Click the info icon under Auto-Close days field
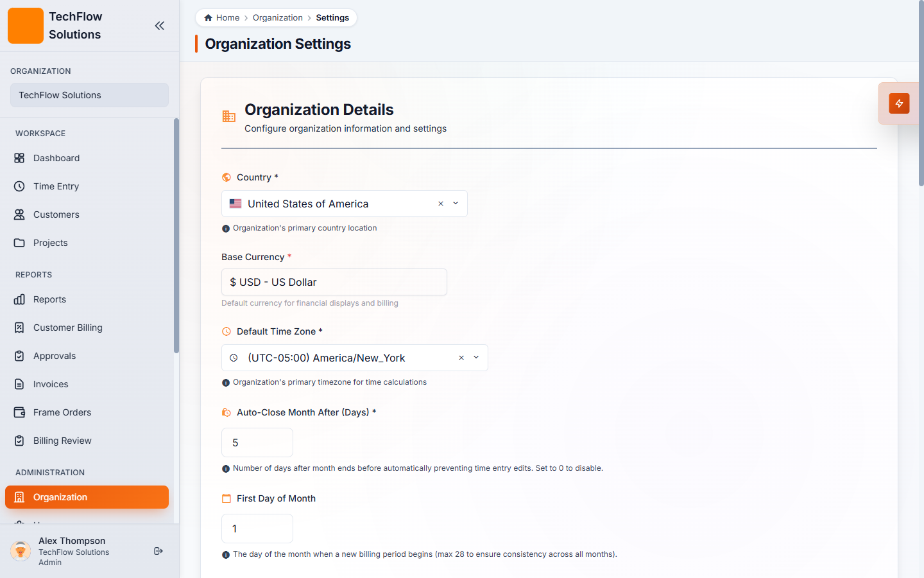The width and height of the screenshot is (924, 578). (x=226, y=469)
